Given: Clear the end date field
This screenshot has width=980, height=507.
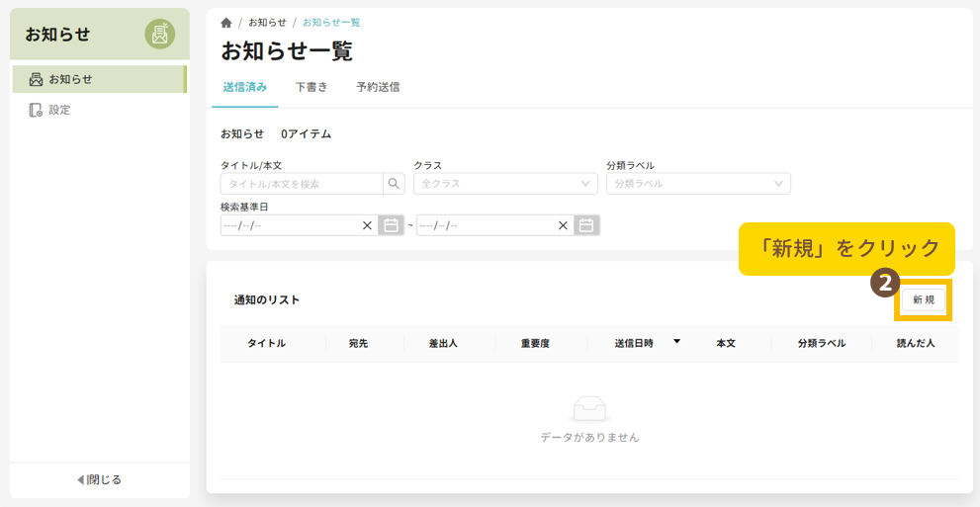Looking at the screenshot, I should point(563,225).
